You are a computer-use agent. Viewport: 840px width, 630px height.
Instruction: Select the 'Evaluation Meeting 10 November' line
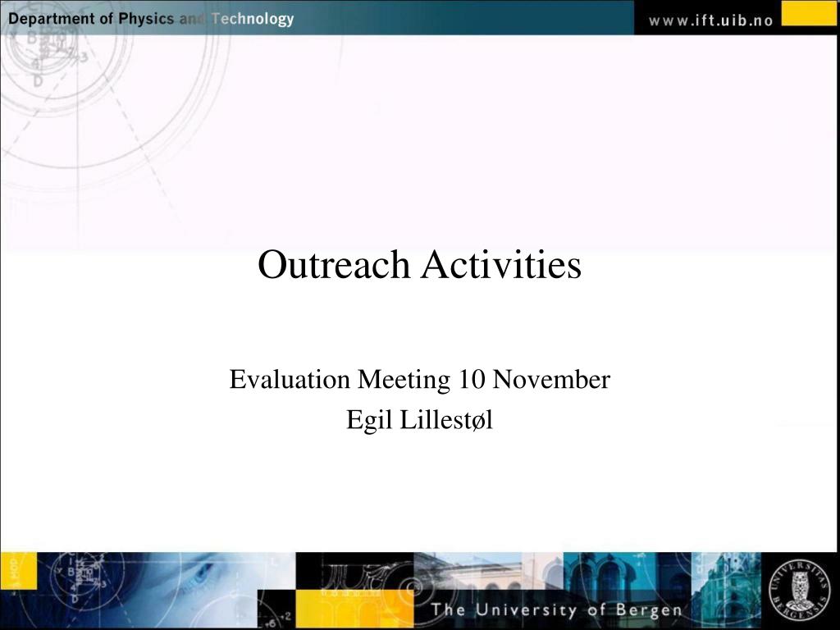419,380
